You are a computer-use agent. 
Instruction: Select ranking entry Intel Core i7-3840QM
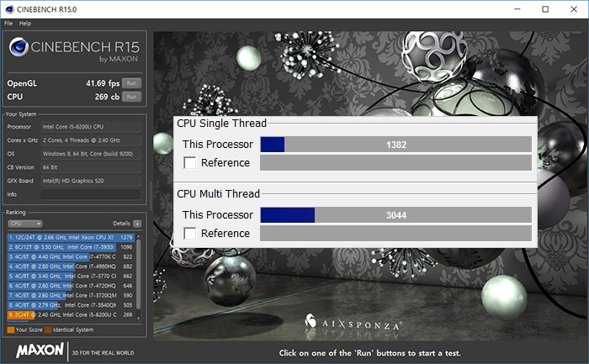[x=71, y=305]
